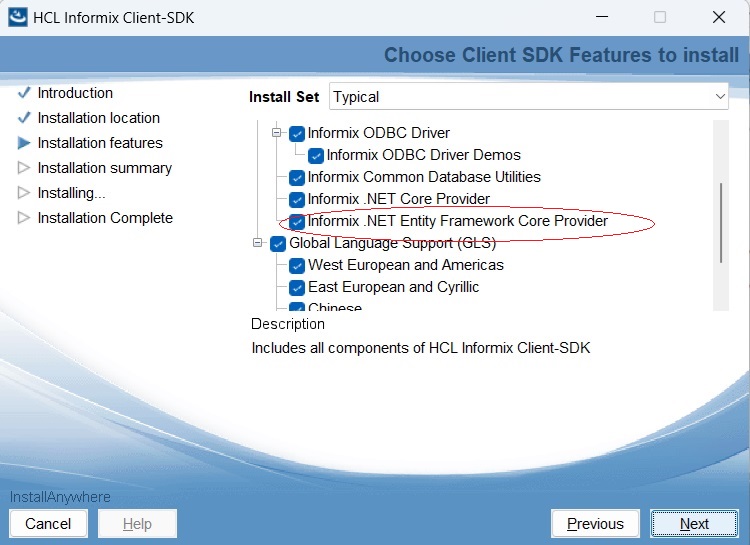Close the installer window
Image resolution: width=750 pixels, height=545 pixels.
pos(719,17)
